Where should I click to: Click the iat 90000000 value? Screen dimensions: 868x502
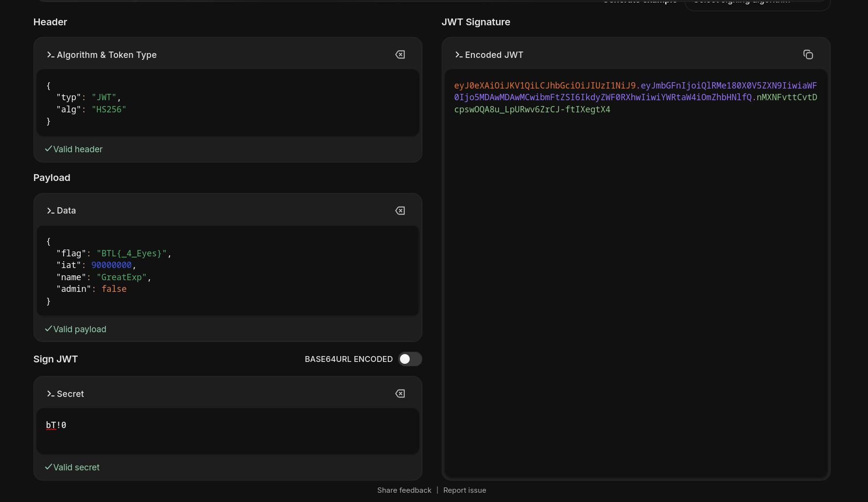pyautogui.click(x=111, y=265)
